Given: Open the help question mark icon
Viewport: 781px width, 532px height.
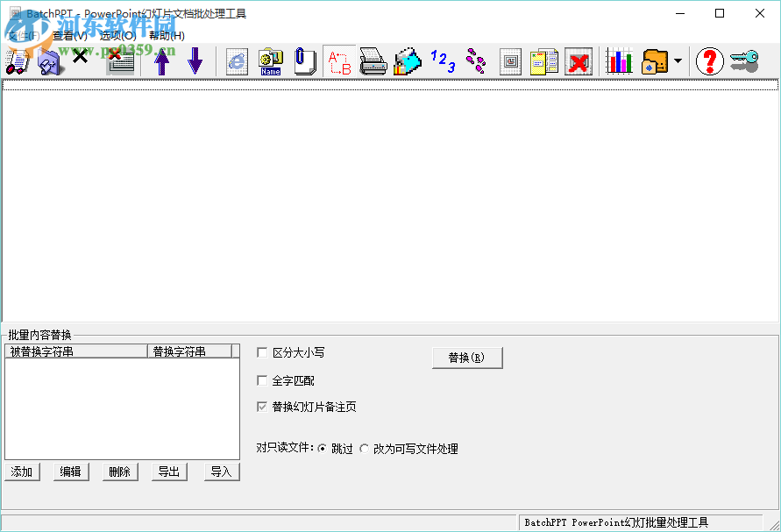Looking at the screenshot, I should pyautogui.click(x=709, y=61).
